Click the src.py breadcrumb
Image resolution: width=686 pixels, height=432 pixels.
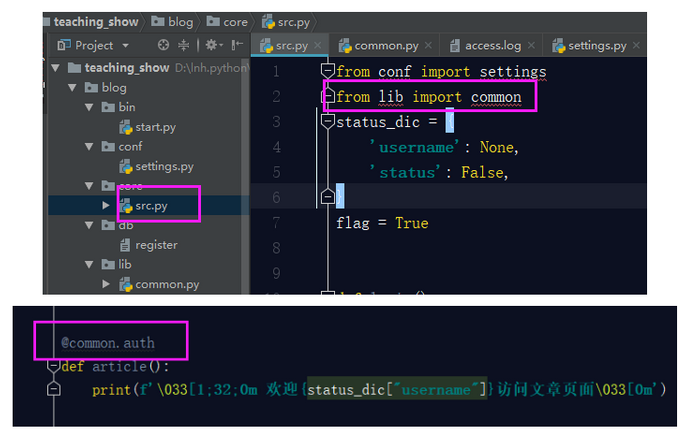286,22
